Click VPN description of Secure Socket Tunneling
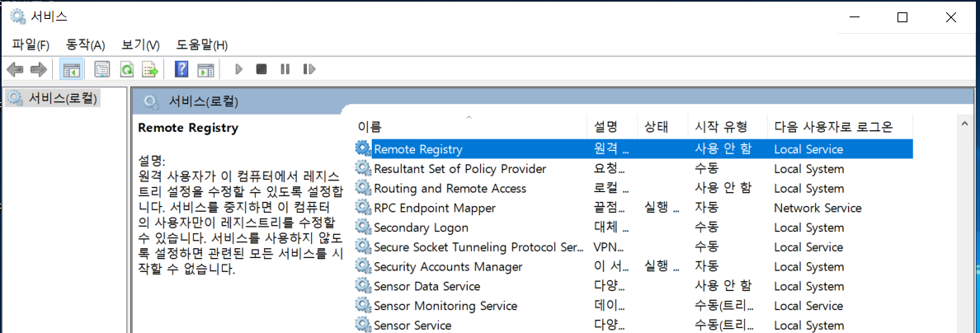Screen dimensions: 980x333 [609, 247]
